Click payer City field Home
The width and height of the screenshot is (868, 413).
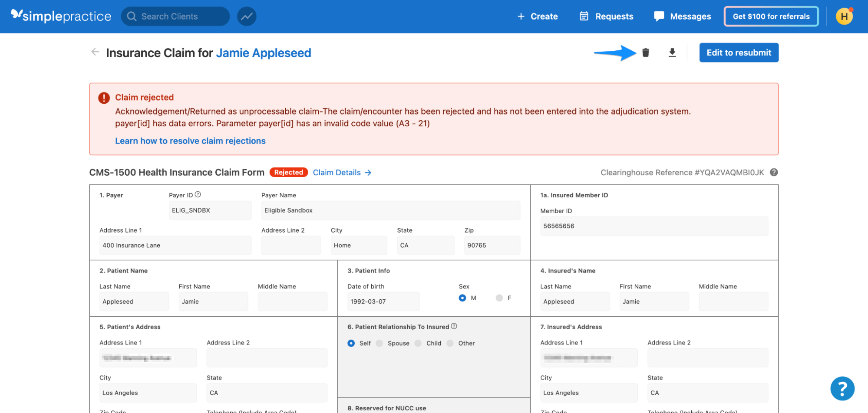click(359, 246)
